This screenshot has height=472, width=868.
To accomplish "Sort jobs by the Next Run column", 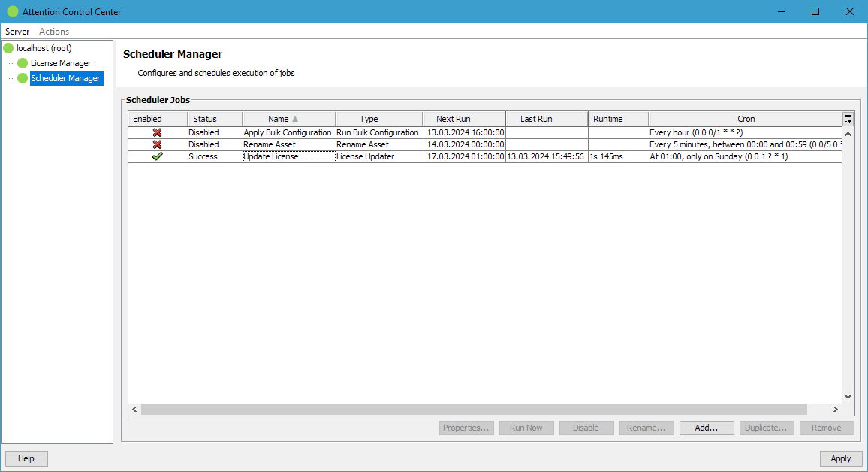I will 465,119.
